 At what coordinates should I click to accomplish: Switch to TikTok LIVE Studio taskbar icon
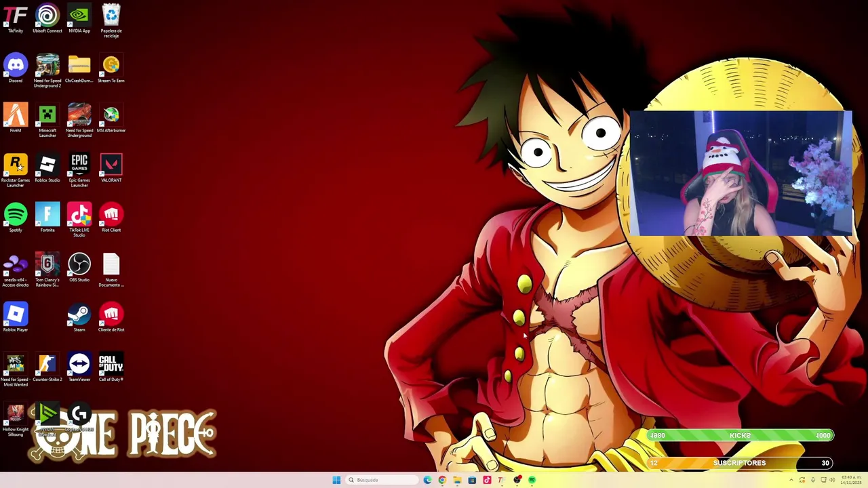click(x=487, y=480)
